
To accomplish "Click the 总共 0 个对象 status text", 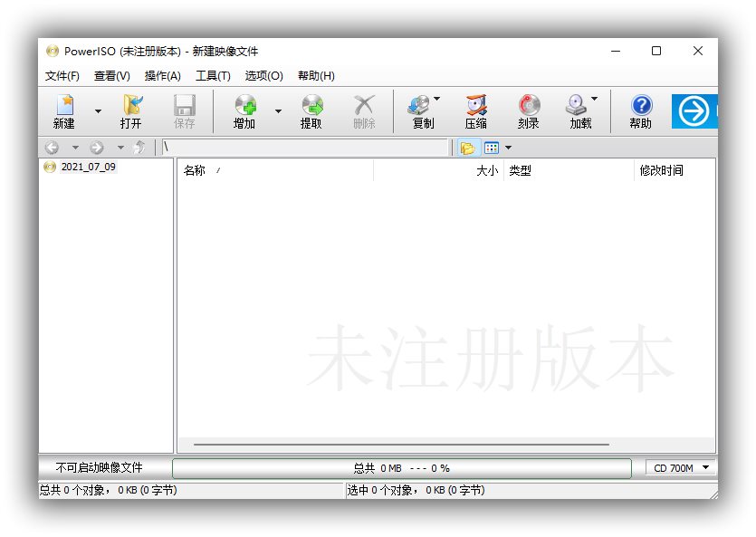I will pos(108,490).
